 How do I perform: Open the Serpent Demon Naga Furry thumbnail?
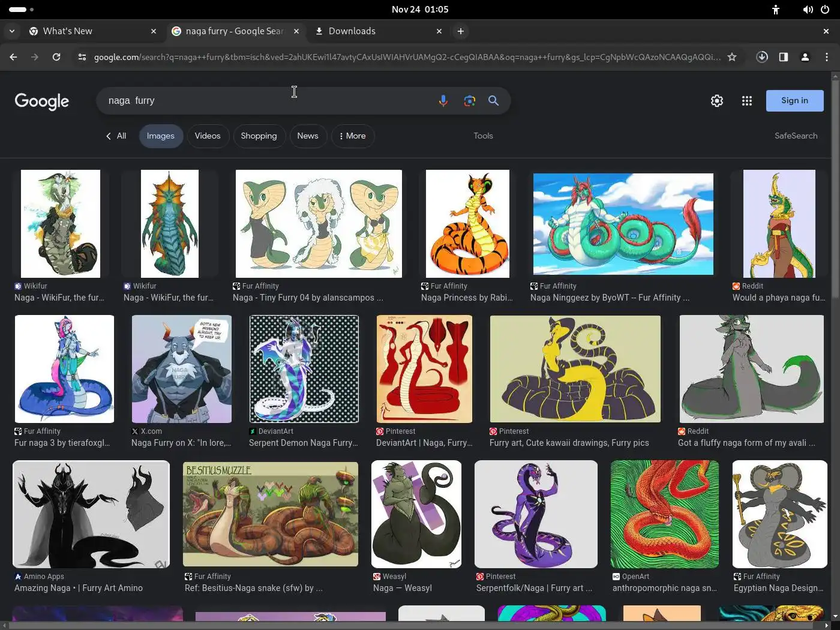[304, 369]
